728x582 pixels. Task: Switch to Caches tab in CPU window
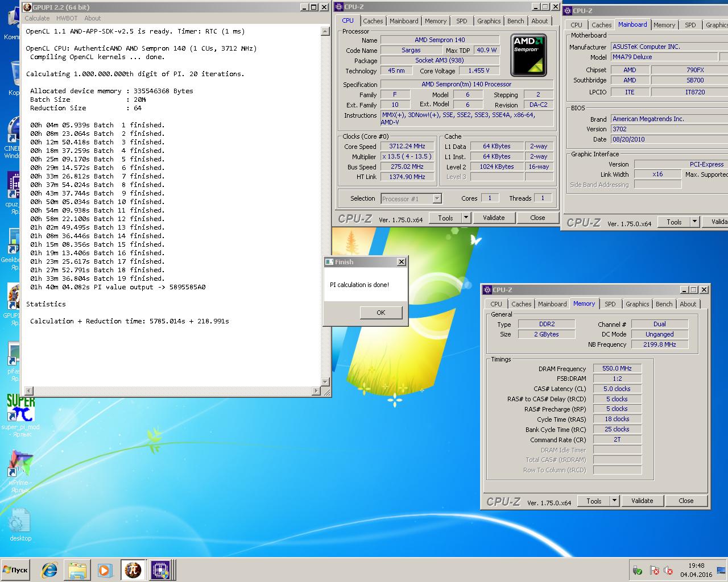click(x=373, y=21)
